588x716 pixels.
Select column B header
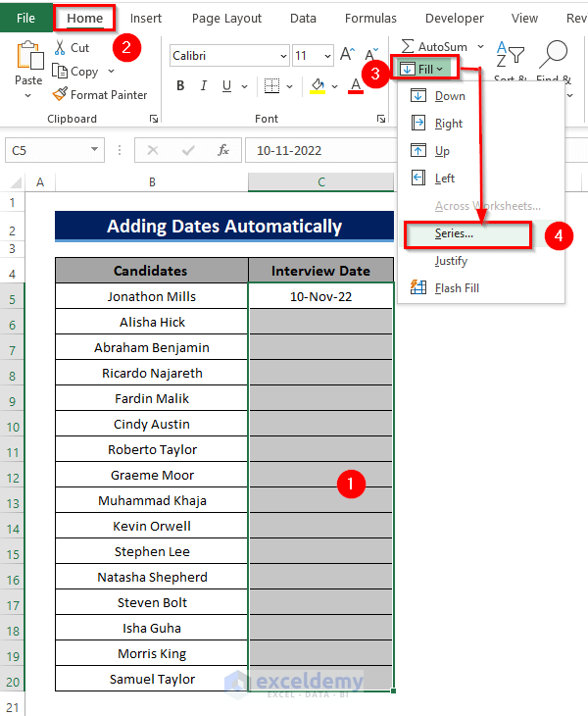coord(152,182)
